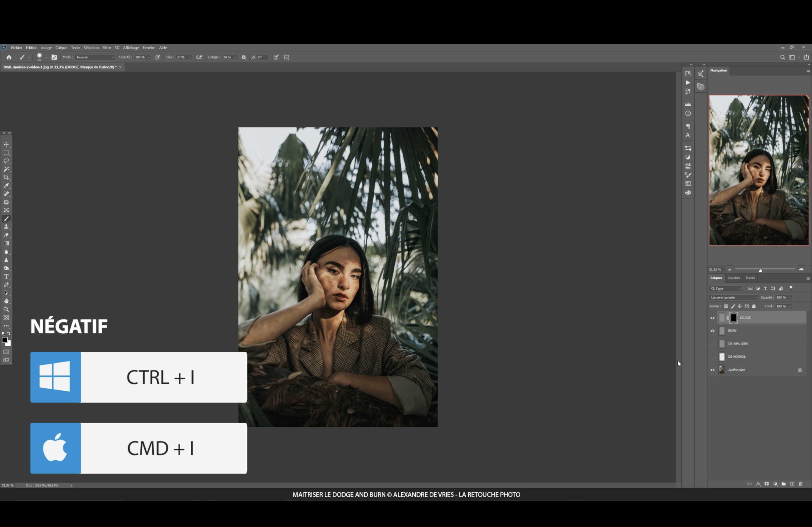Click the foreground color swatch
This screenshot has height=527, width=812.
(5, 340)
